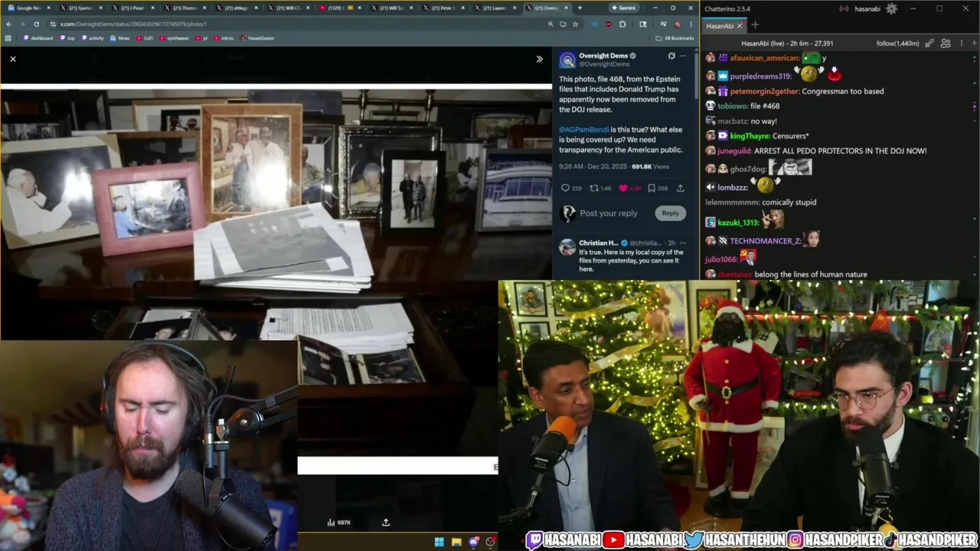Focus the Post your reply field
980x551 pixels.
pyautogui.click(x=609, y=214)
